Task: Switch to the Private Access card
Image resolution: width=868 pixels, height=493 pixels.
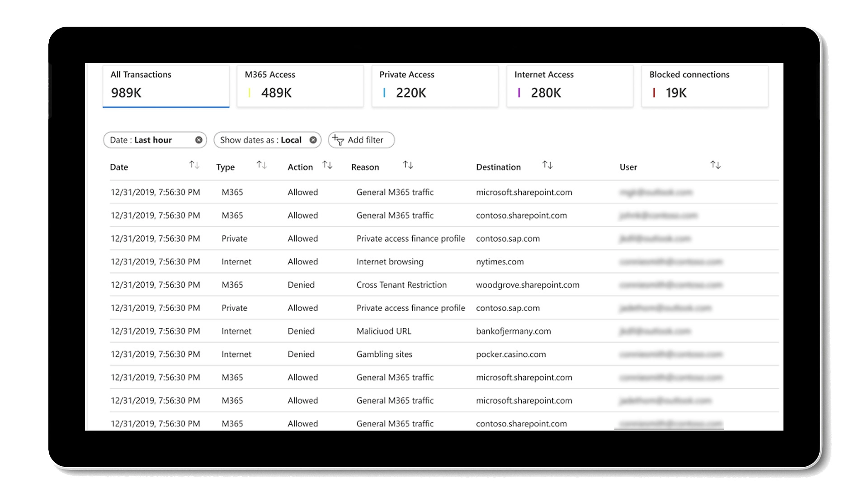Action: (435, 86)
